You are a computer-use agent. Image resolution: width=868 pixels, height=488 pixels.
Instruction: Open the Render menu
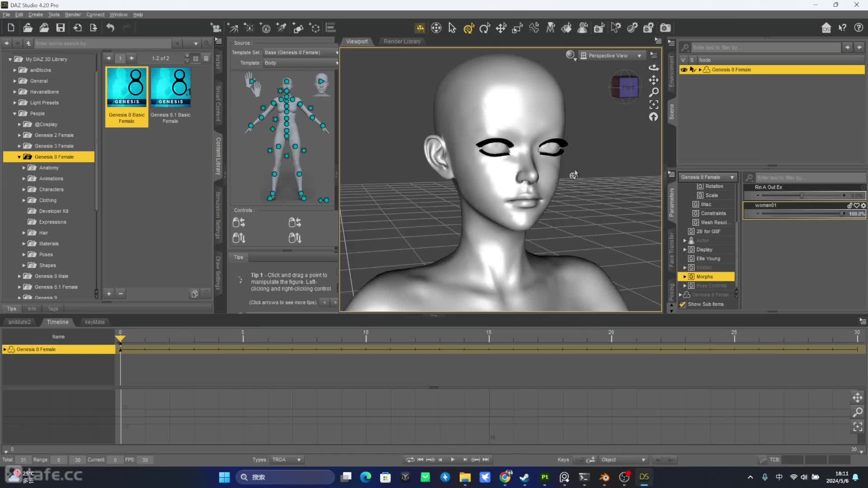click(x=73, y=14)
